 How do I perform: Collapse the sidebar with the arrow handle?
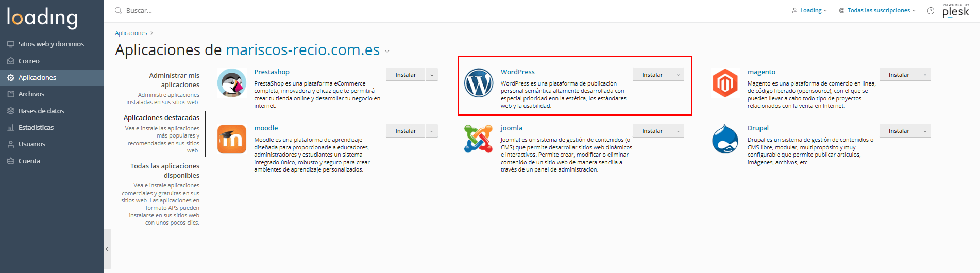click(x=107, y=249)
